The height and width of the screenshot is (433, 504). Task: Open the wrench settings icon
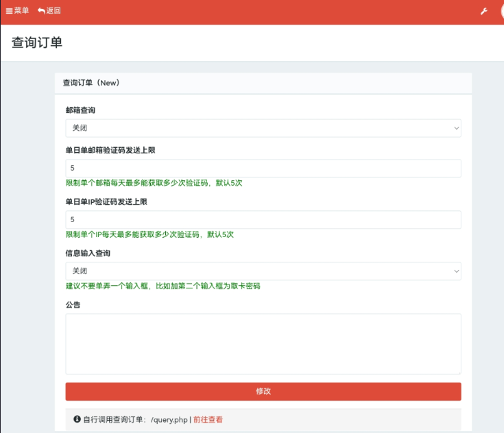coord(483,12)
